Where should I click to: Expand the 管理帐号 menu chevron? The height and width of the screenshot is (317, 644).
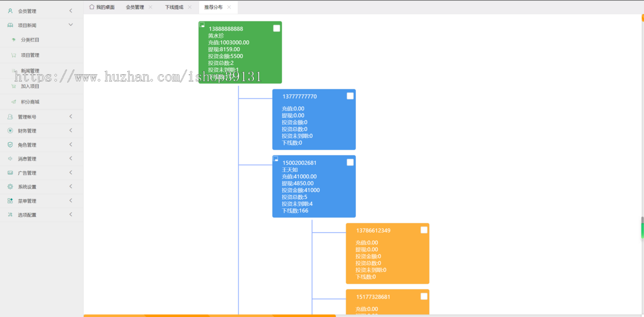71,117
